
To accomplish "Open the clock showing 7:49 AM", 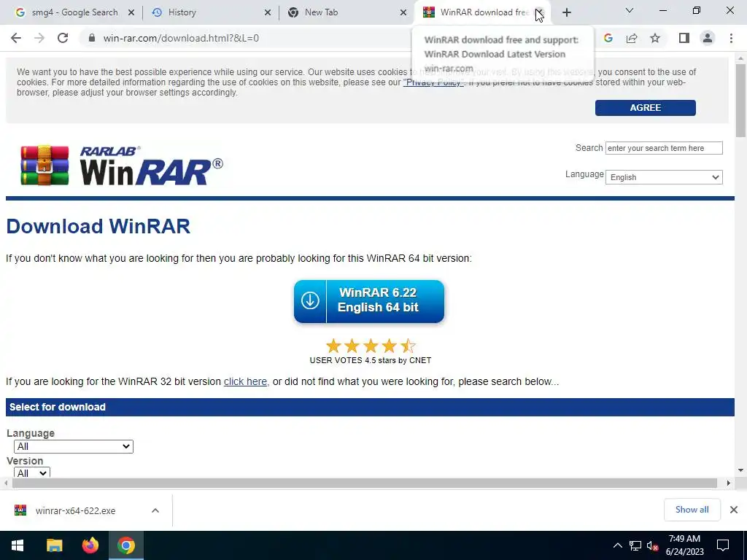I will (684, 545).
